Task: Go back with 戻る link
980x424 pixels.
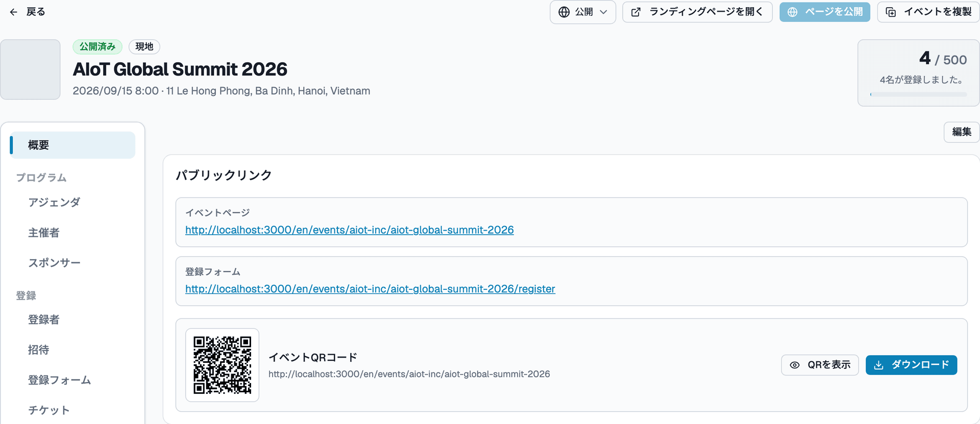Action: click(28, 12)
